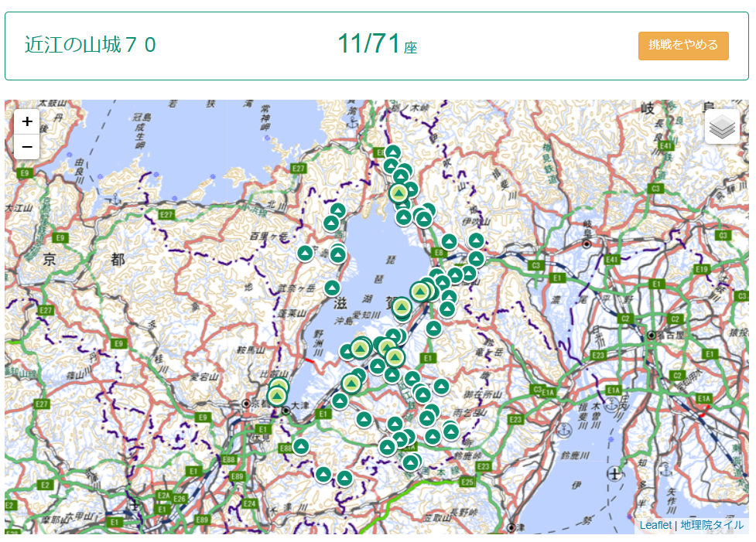This screenshot has width=756, height=542.
Task: Open the Leaflet attribution link
Action: point(655,525)
